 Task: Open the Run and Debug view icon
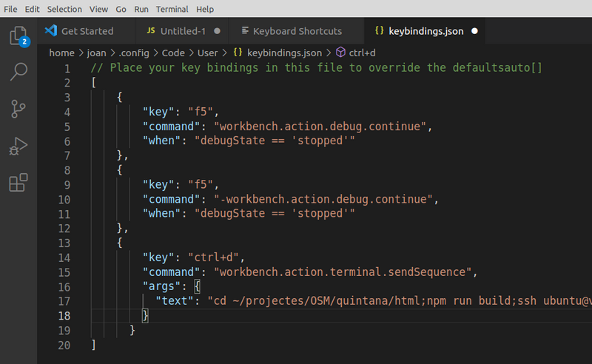coord(18,146)
